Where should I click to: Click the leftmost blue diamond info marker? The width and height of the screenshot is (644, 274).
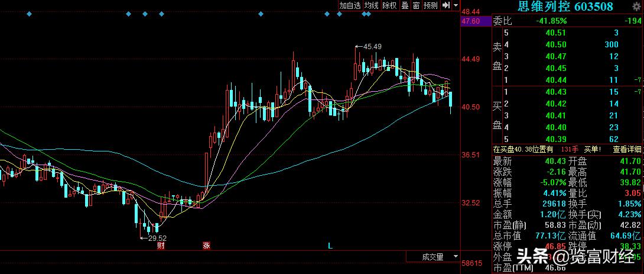29,14
